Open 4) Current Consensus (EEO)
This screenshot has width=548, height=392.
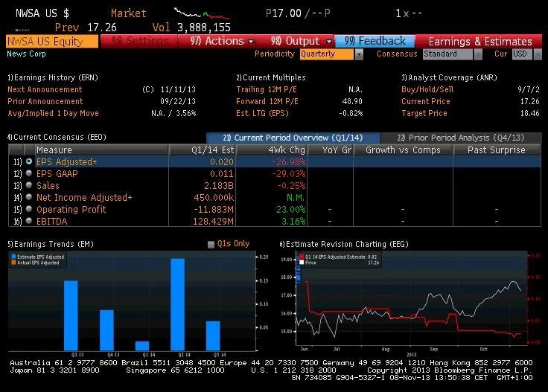coord(57,137)
